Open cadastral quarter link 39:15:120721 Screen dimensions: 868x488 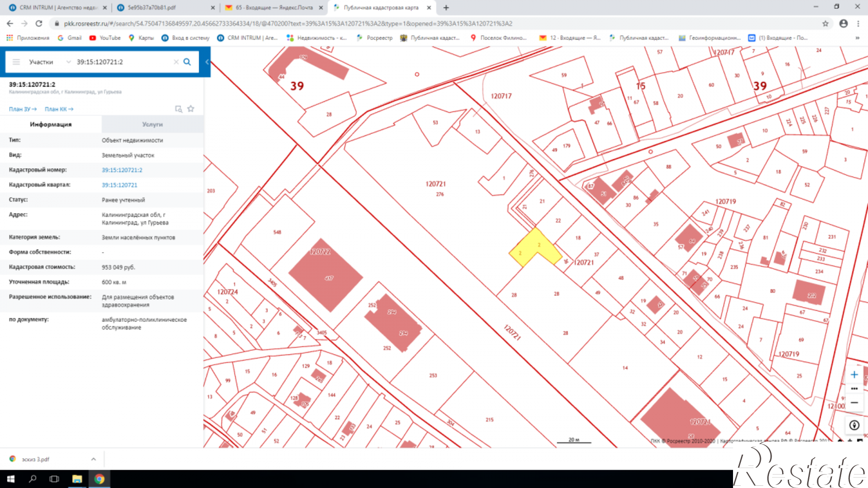tap(119, 185)
